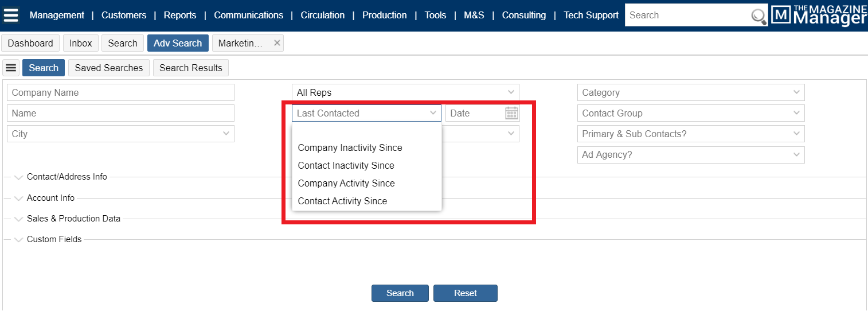The image size is (868, 311).
Task: Close the Marketing tab with X
Action: pyautogui.click(x=277, y=43)
